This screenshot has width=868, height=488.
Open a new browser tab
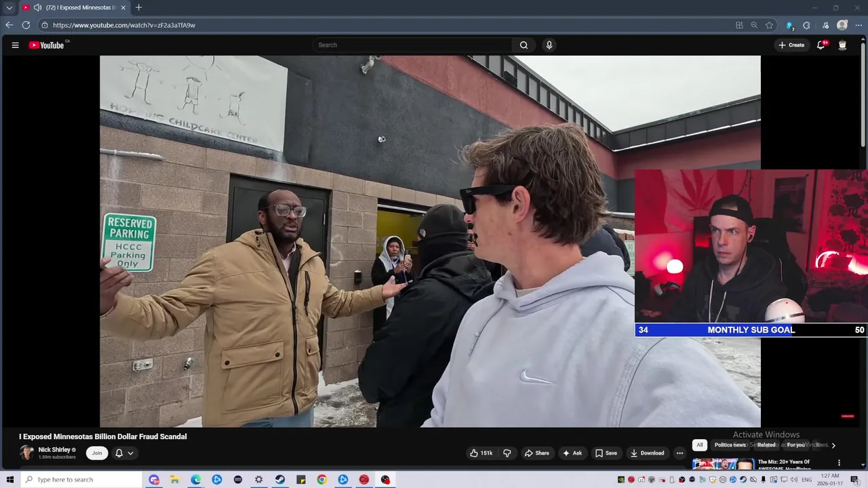click(138, 7)
